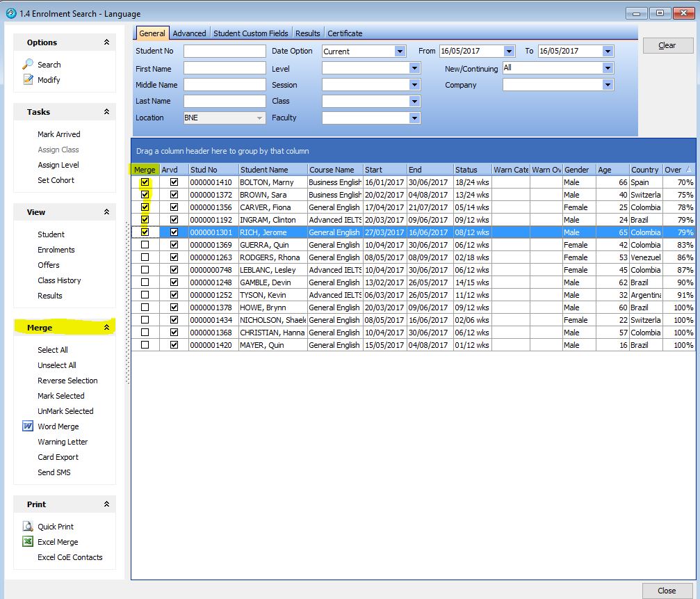Click the Quick Print icon
This screenshot has height=599, width=700.
[28, 527]
